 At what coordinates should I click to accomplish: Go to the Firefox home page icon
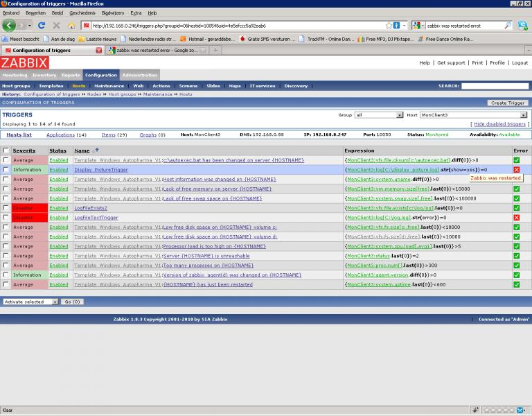[x=71, y=26]
